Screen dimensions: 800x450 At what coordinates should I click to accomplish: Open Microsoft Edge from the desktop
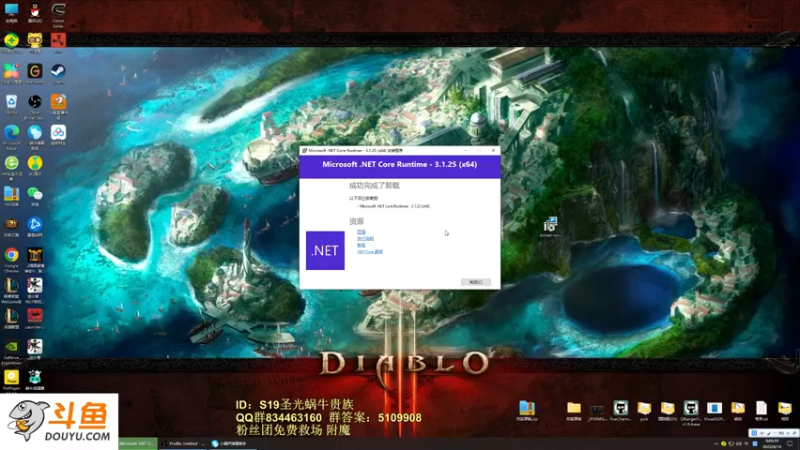[11, 137]
